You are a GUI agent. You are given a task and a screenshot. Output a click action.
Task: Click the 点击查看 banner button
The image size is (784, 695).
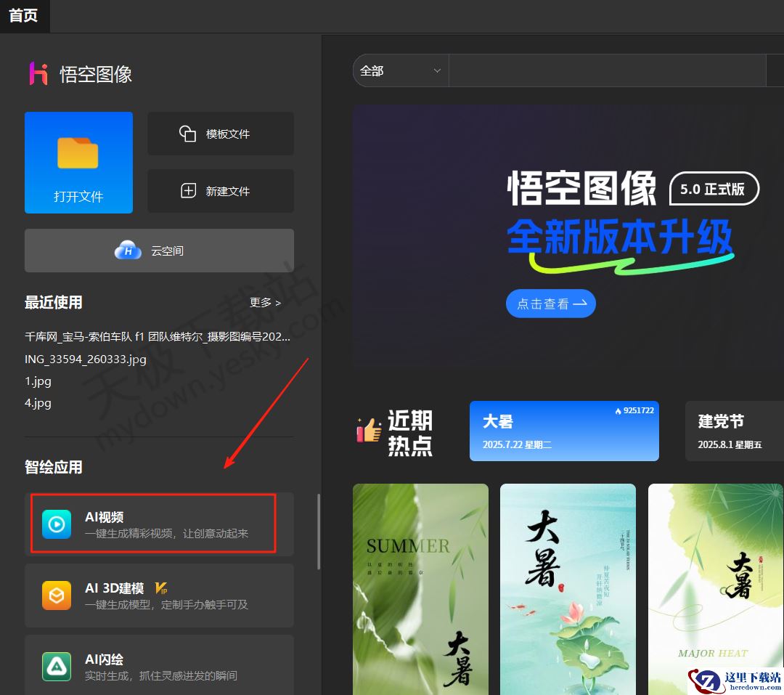(551, 304)
